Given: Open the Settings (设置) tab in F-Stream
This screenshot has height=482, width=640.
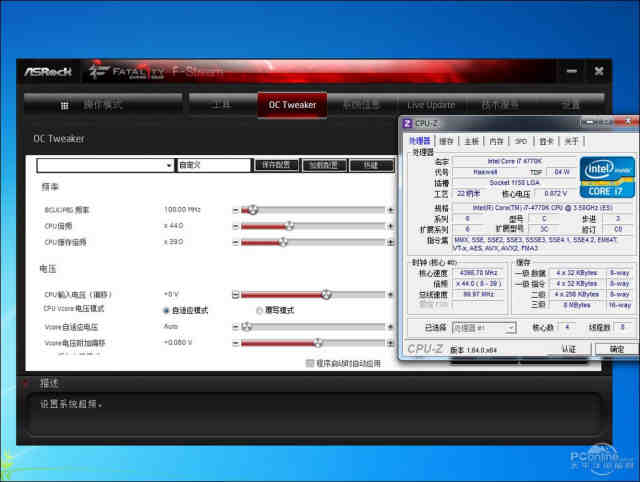Looking at the screenshot, I should (x=570, y=105).
